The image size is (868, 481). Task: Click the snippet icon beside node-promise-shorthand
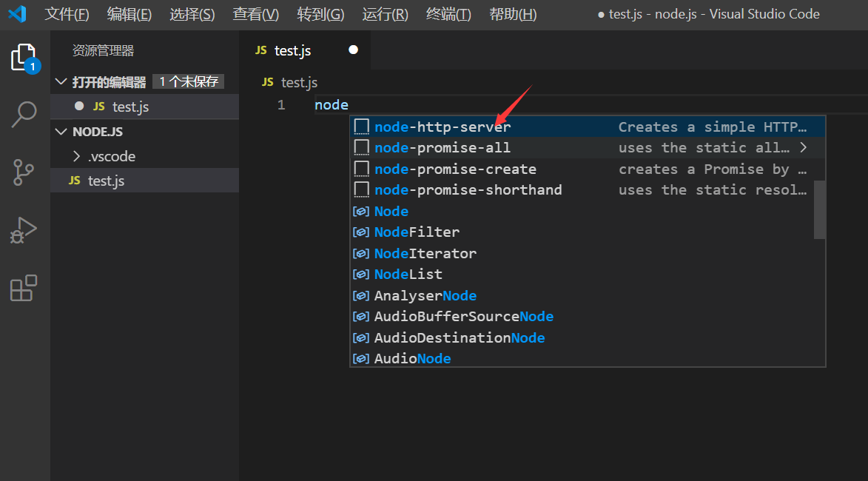(x=362, y=190)
